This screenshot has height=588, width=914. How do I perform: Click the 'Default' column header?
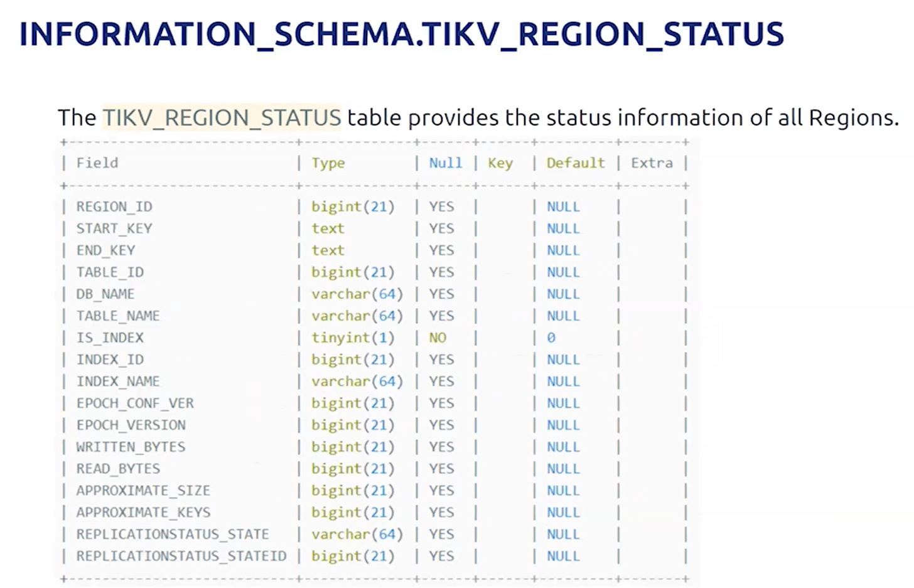[576, 163]
